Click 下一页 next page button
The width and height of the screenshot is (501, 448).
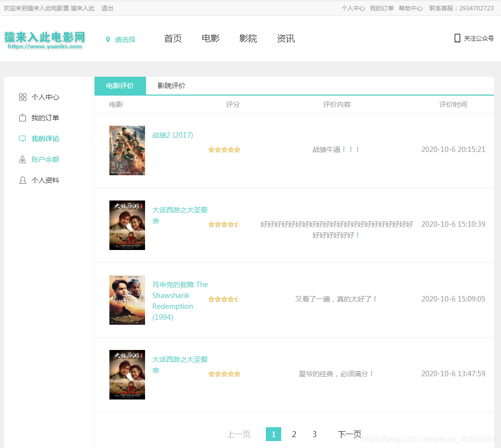(x=350, y=434)
